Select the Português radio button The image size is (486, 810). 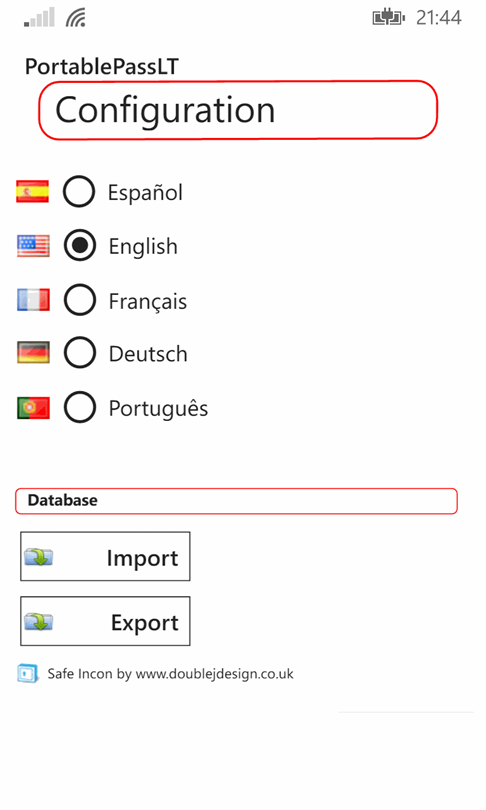tap(80, 408)
